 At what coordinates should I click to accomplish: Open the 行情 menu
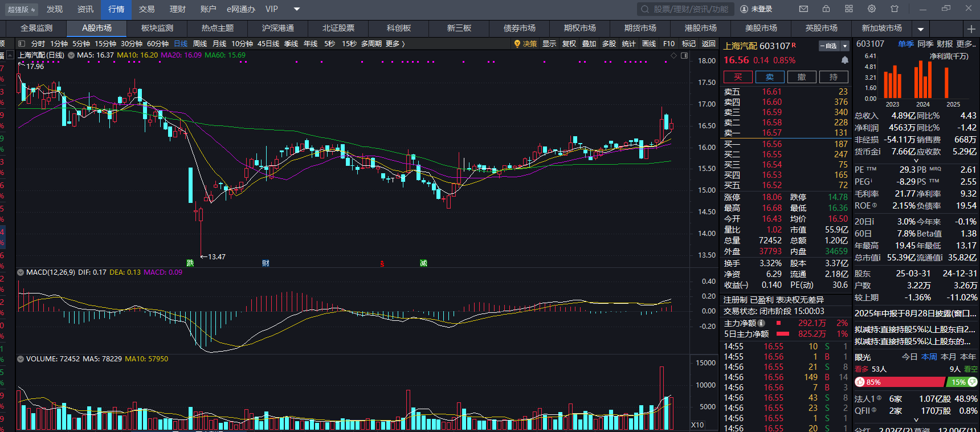click(x=116, y=9)
